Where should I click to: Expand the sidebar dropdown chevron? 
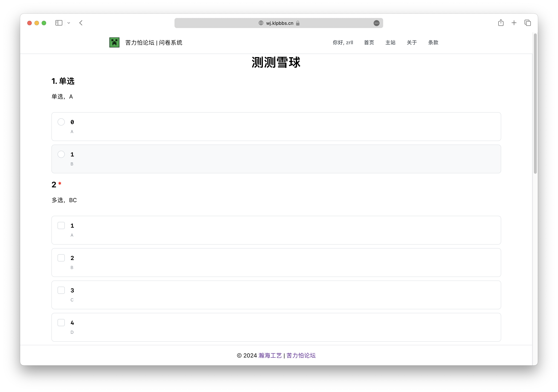(x=69, y=23)
